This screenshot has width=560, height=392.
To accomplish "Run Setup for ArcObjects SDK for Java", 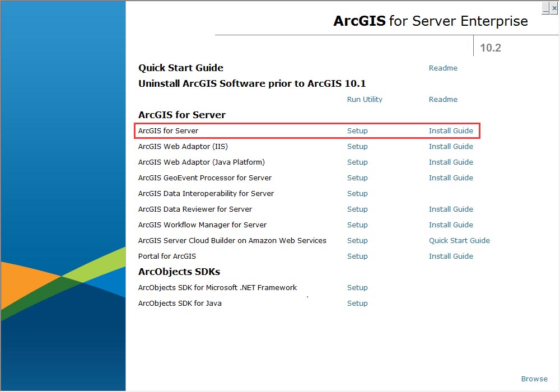I will click(357, 304).
